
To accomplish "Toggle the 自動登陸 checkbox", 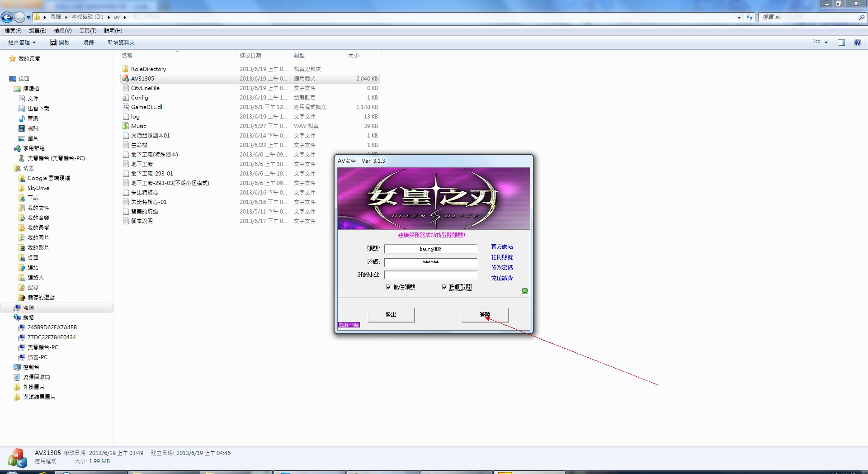I will coord(444,287).
